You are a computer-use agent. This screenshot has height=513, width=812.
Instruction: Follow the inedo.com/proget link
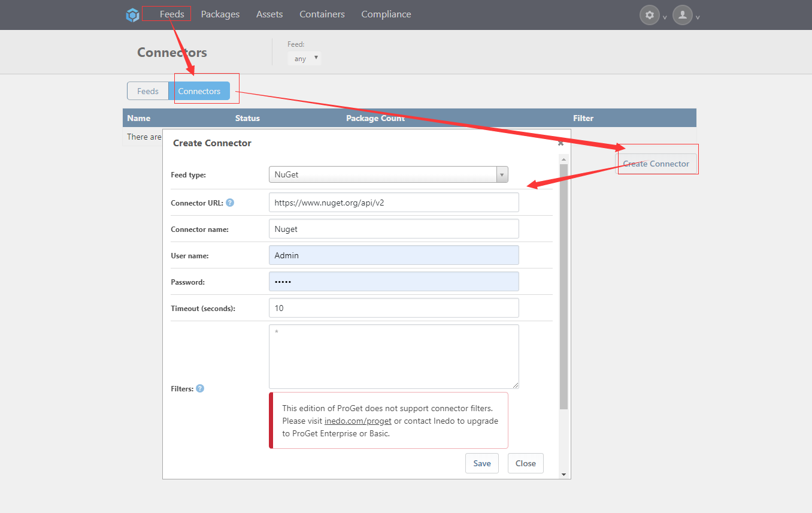pos(358,421)
